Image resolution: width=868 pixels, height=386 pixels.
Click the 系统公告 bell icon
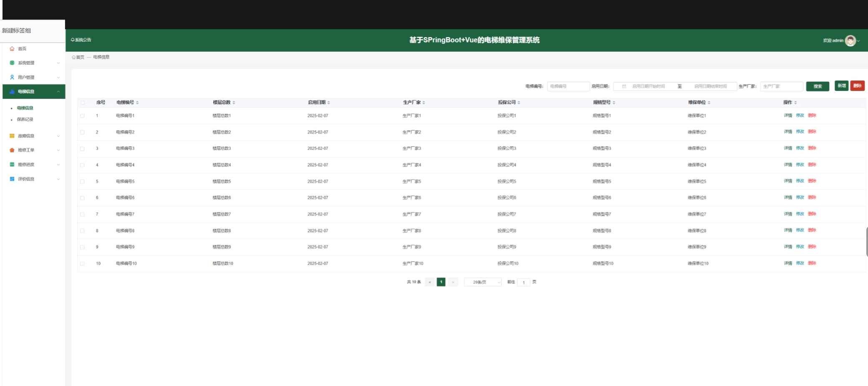point(73,40)
